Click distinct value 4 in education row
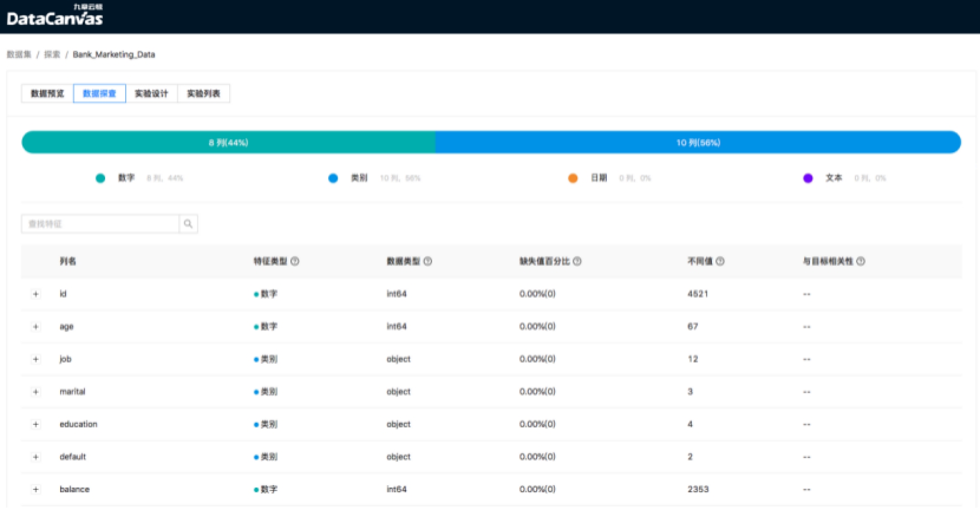Viewport: 980px width, 510px height. coord(690,424)
